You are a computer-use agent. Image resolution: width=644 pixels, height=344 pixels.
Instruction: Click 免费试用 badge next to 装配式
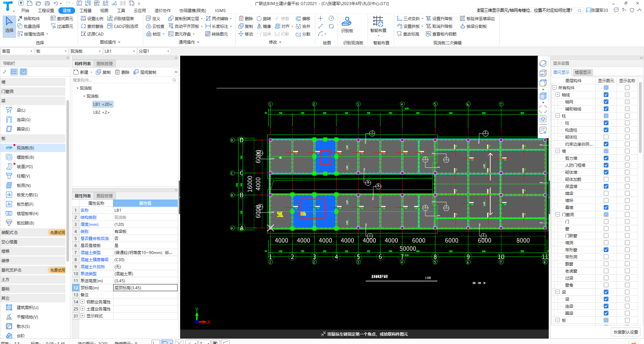click(57, 233)
